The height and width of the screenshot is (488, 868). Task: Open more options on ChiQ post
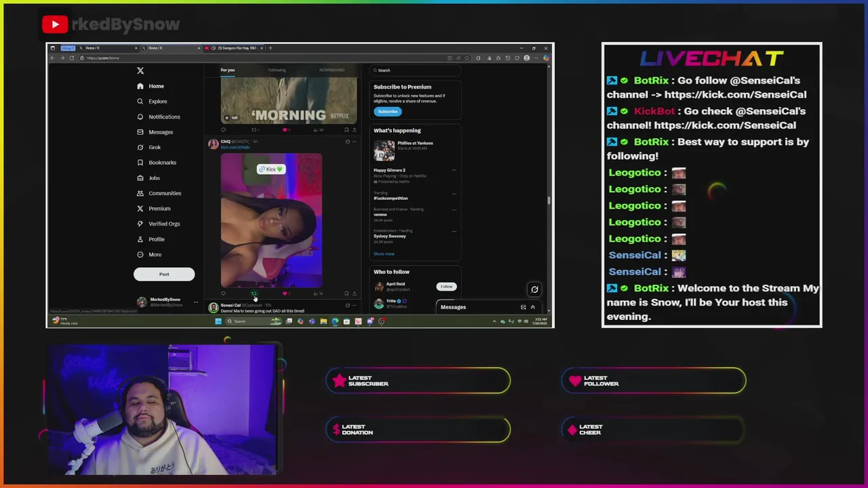coord(354,142)
